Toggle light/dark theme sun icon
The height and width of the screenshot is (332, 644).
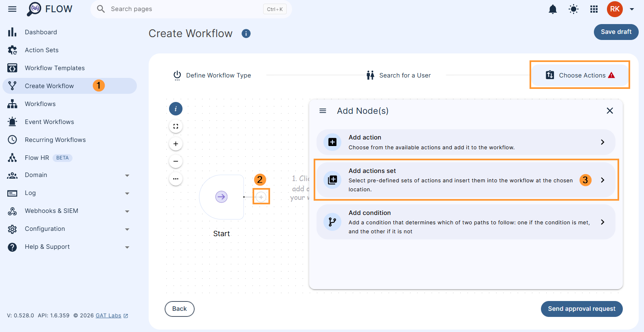pyautogui.click(x=574, y=9)
